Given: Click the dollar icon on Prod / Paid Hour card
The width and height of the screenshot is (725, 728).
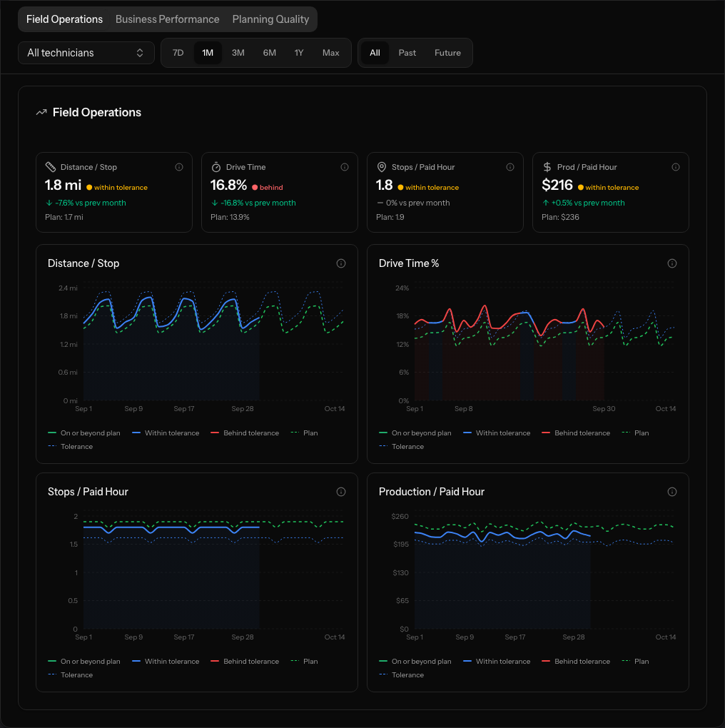Looking at the screenshot, I should (x=547, y=167).
